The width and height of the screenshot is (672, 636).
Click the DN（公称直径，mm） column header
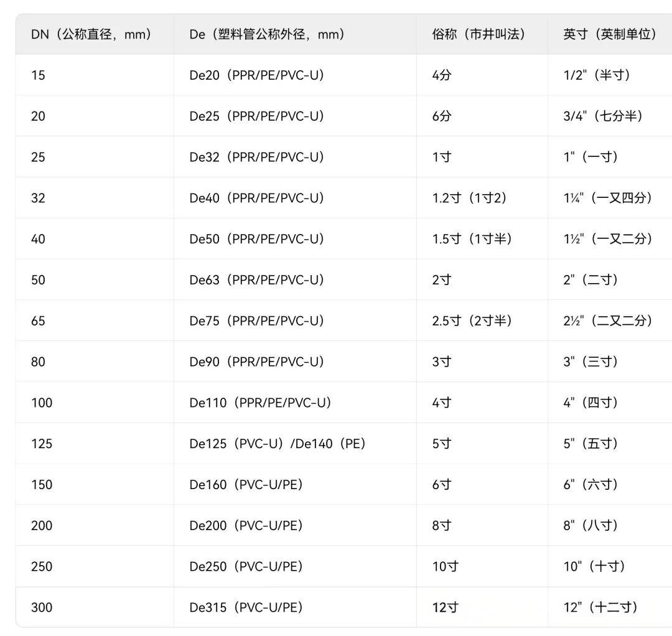point(91,34)
